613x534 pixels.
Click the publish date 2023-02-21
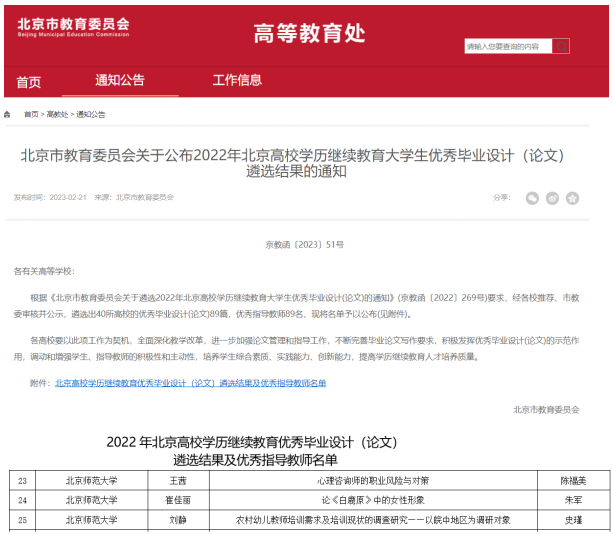point(68,197)
